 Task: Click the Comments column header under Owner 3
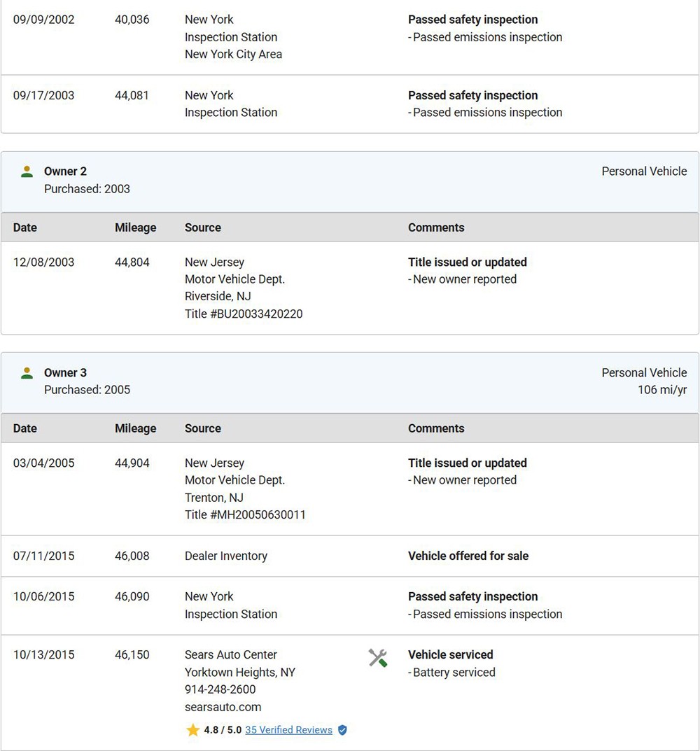[436, 428]
